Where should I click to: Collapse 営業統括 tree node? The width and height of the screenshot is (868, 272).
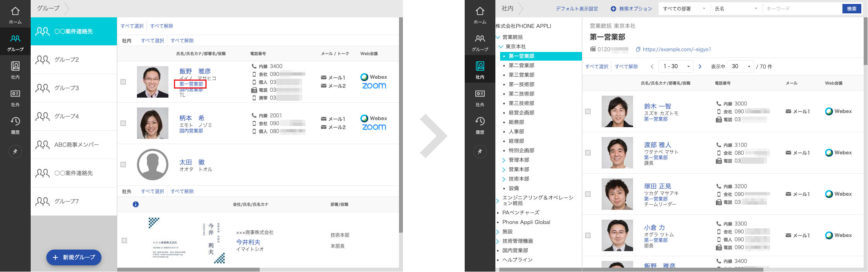(498, 37)
